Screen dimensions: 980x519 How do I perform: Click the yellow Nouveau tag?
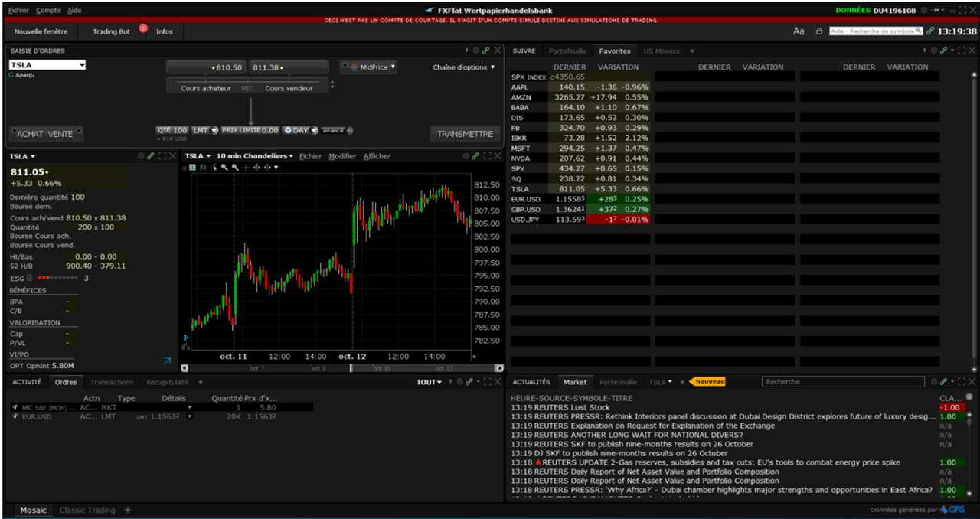point(707,381)
